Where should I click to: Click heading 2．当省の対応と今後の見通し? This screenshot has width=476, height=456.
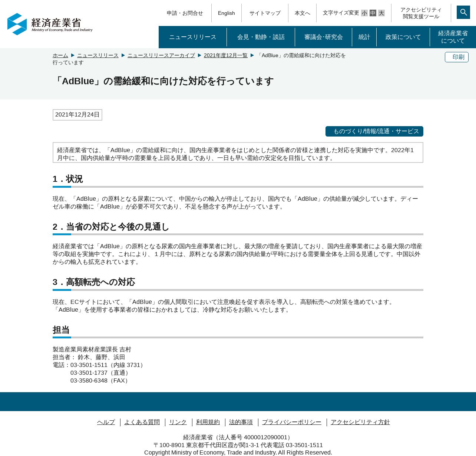click(111, 227)
